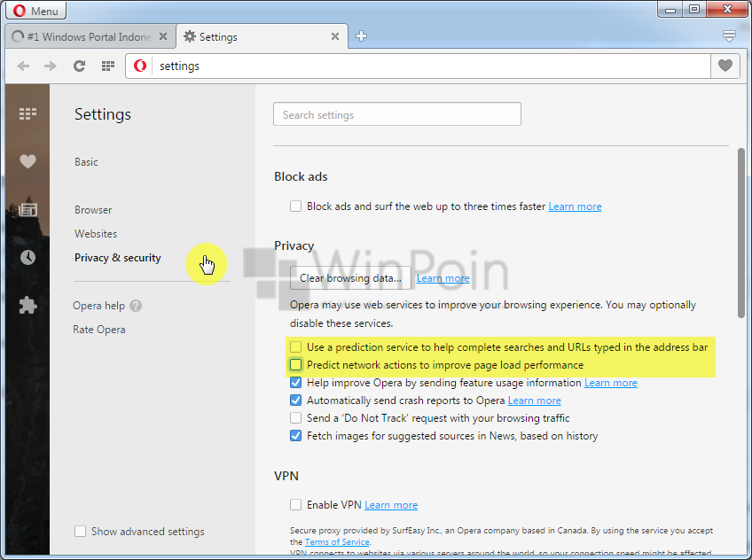Enable the Do Not Track request checkbox
The height and width of the screenshot is (560, 752).
click(x=295, y=417)
